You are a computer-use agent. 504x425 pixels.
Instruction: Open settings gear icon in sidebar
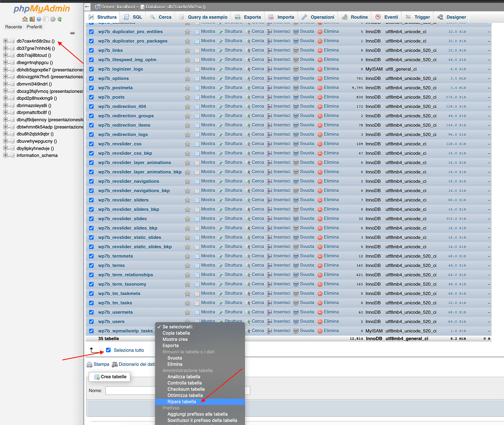(53, 19)
